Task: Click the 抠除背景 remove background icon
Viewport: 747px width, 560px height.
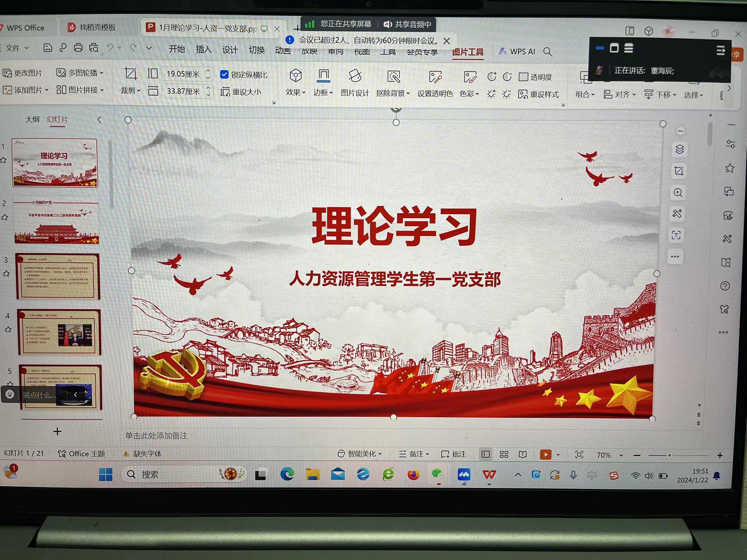Action: pyautogui.click(x=393, y=77)
